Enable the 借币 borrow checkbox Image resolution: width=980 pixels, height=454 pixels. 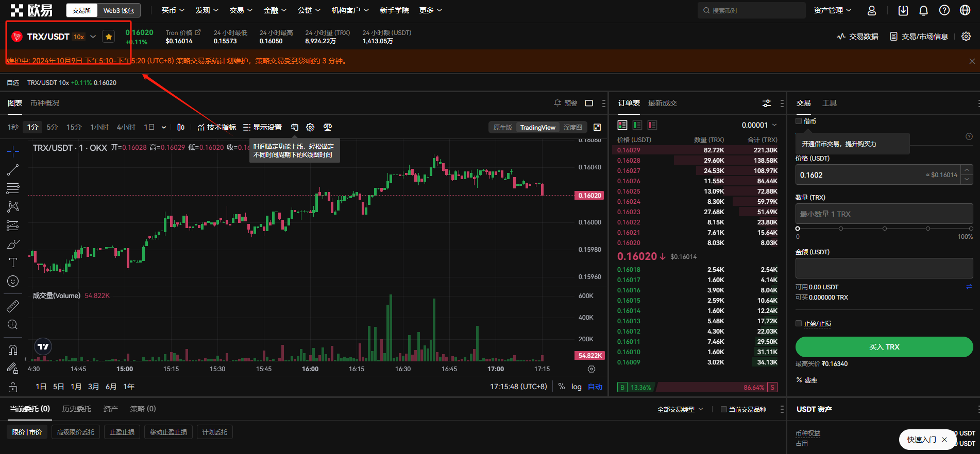[799, 121]
